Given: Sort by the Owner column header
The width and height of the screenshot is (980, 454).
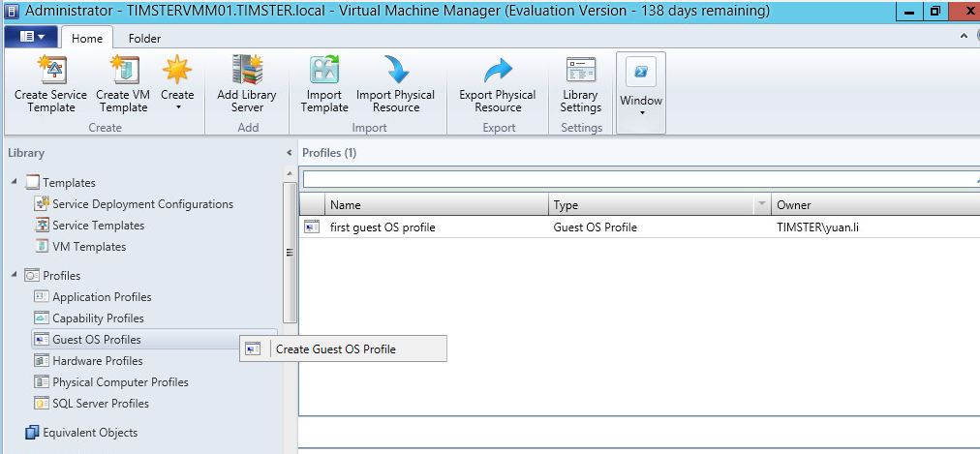Looking at the screenshot, I should pyautogui.click(x=875, y=205).
